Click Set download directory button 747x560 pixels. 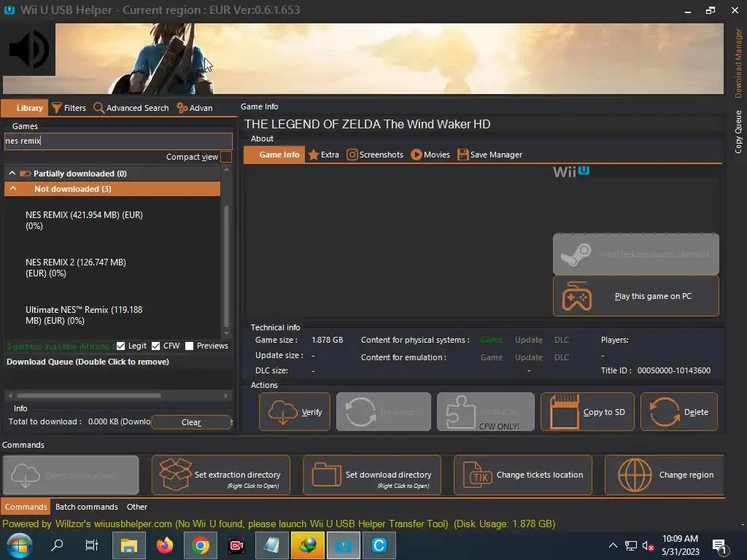371,475
